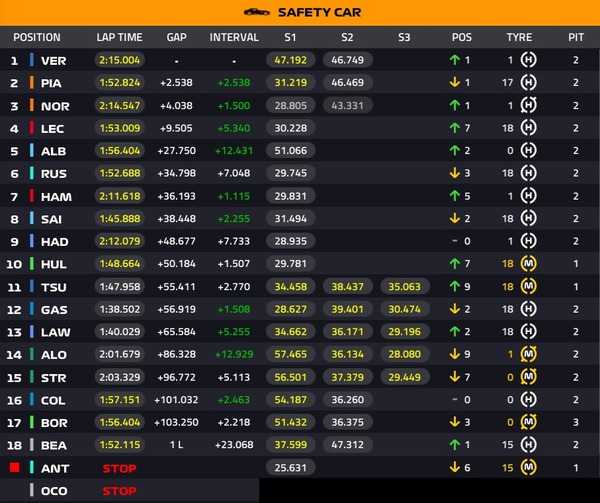Select the INTERVAL column header
The width and height of the screenshot is (600, 503).
(234, 37)
